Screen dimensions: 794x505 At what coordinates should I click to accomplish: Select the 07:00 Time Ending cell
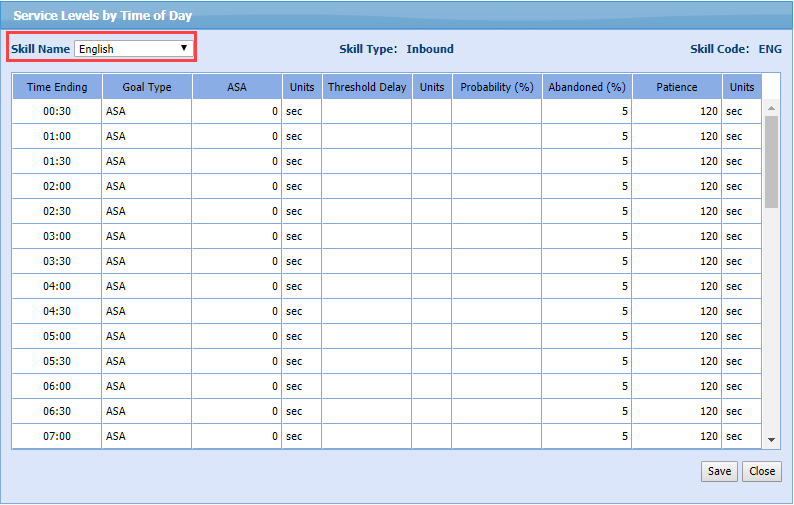[57, 436]
